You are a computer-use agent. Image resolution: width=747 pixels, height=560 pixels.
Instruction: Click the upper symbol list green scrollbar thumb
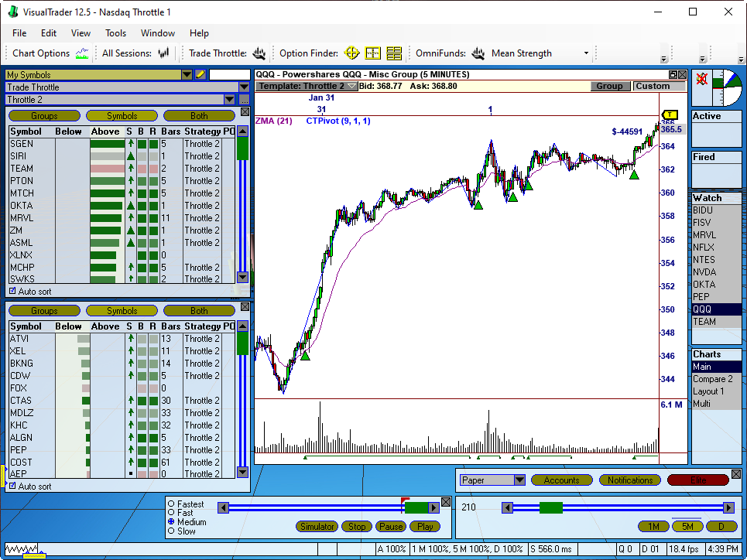pos(242,149)
